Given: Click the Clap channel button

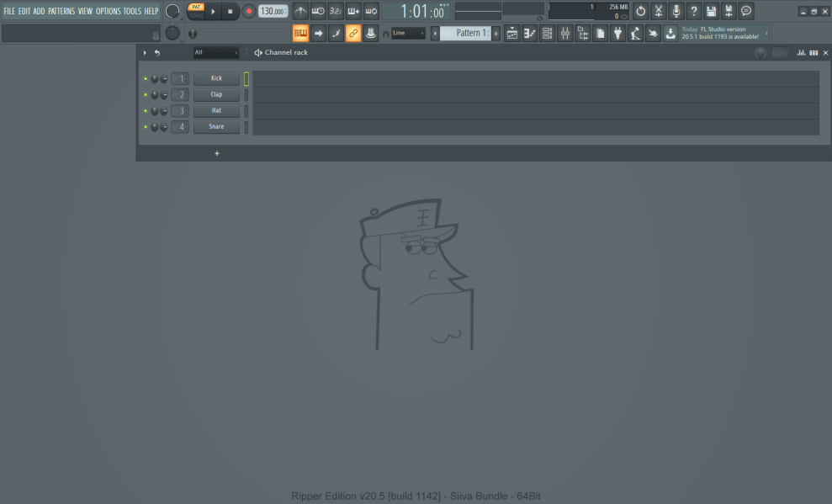Looking at the screenshot, I should 216,95.
